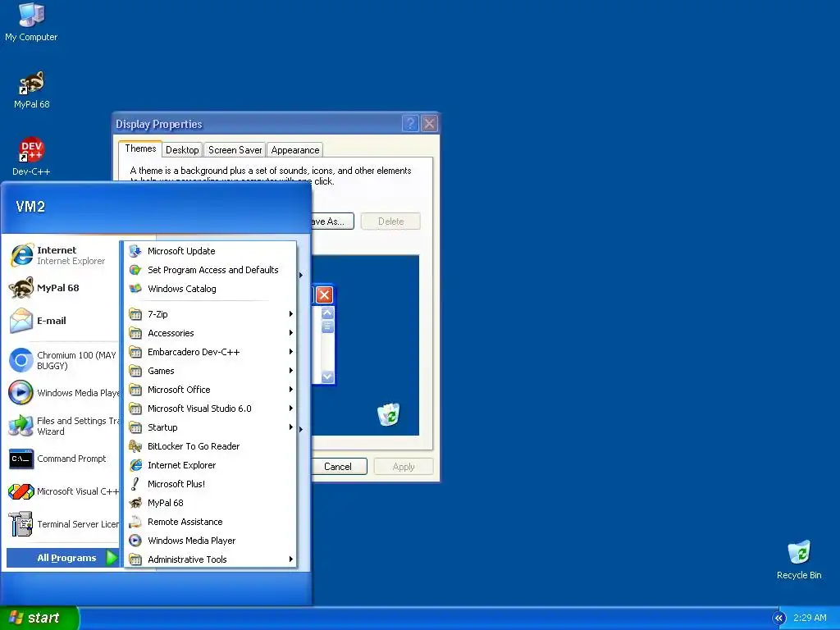Open Internet Explorer in All Programs list

pyautogui.click(x=211, y=465)
